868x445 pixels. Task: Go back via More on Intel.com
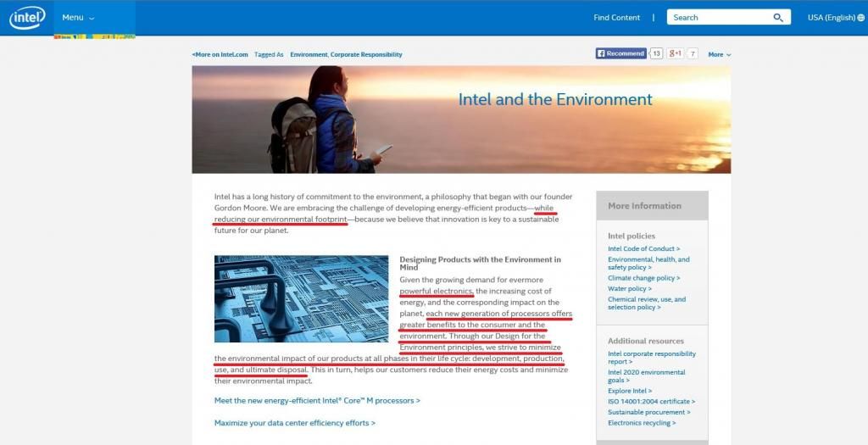tap(220, 55)
